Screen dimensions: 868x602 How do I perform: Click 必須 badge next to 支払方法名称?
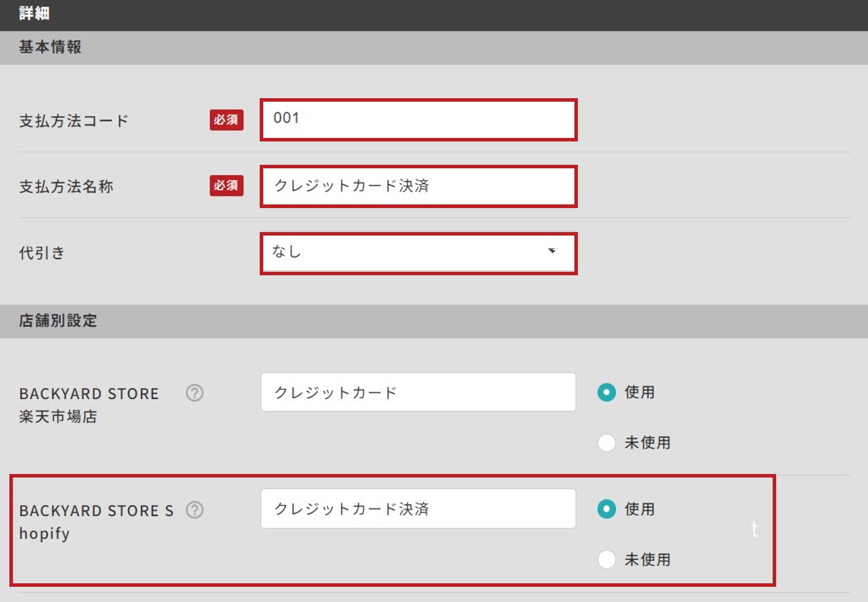coord(227,186)
